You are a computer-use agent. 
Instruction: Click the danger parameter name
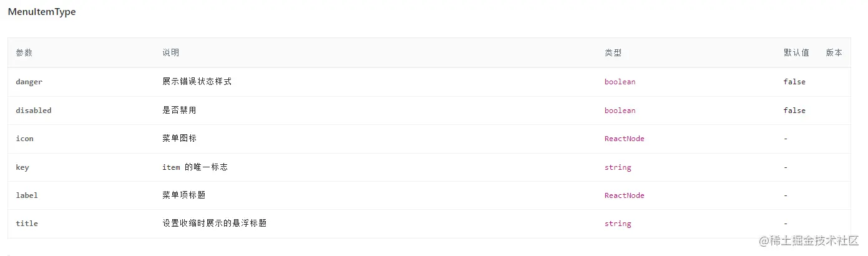[x=29, y=82]
